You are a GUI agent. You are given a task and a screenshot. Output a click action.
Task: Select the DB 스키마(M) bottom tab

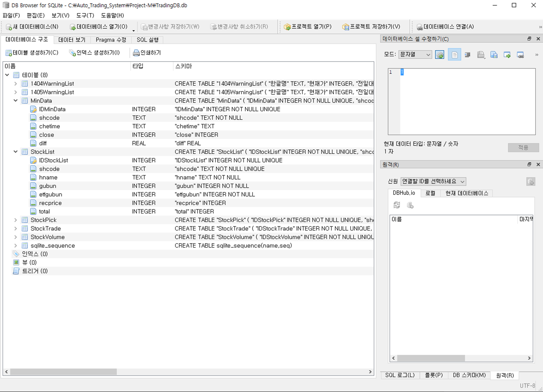click(x=469, y=375)
